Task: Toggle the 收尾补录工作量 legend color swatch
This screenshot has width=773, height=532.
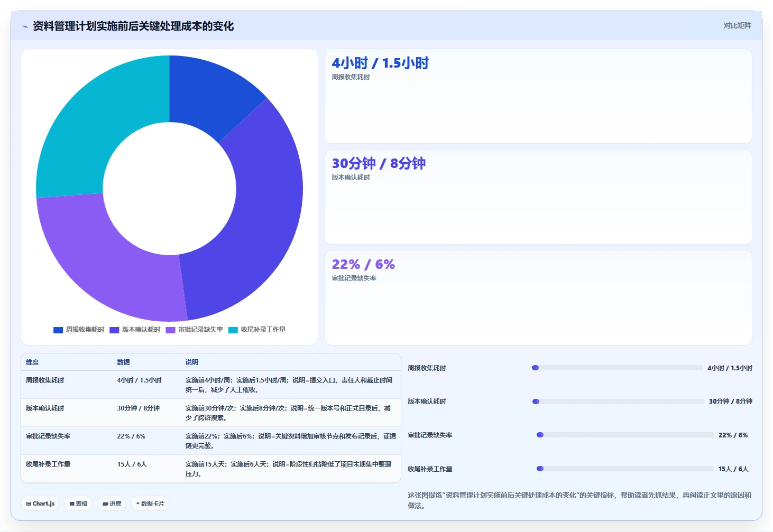Action: [x=233, y=330]
